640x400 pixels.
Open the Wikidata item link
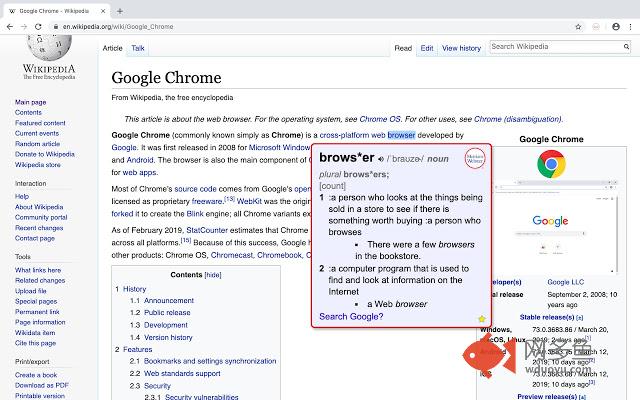35,332
